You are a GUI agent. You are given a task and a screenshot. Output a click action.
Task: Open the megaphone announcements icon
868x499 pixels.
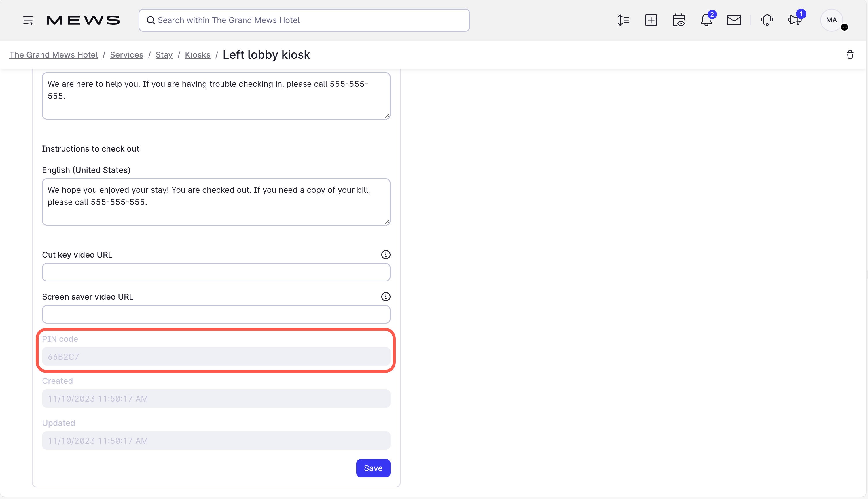tap(794, 20)
